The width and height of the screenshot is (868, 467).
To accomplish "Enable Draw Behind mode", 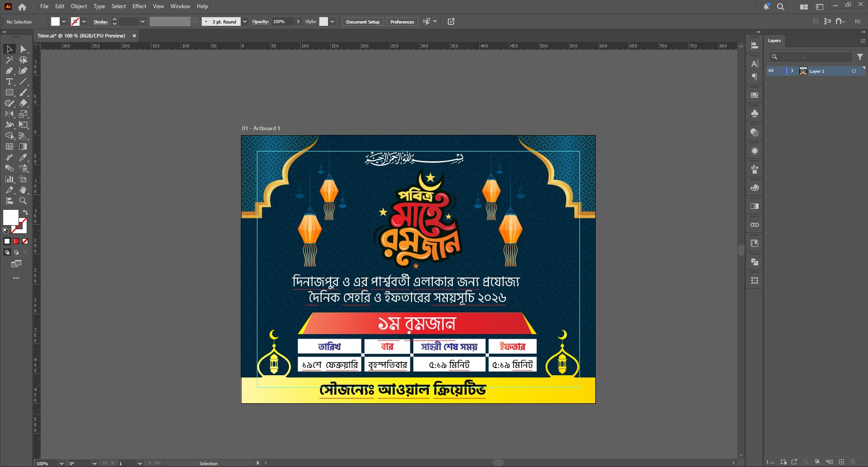I will click(x=16, y=252).
